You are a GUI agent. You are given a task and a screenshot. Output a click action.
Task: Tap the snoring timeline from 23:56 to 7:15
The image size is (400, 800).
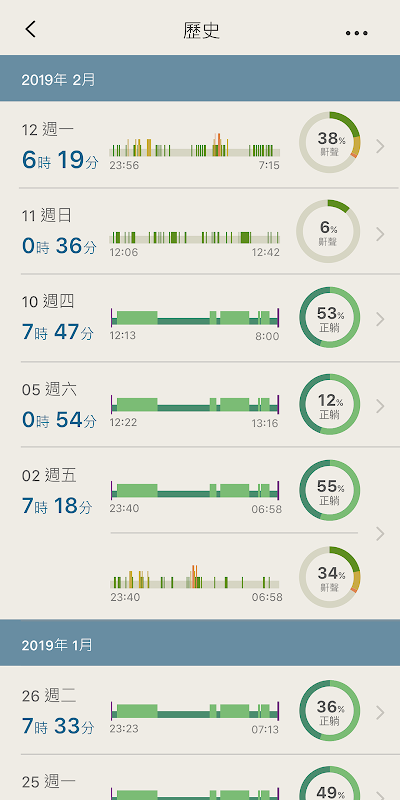(194, 151)
